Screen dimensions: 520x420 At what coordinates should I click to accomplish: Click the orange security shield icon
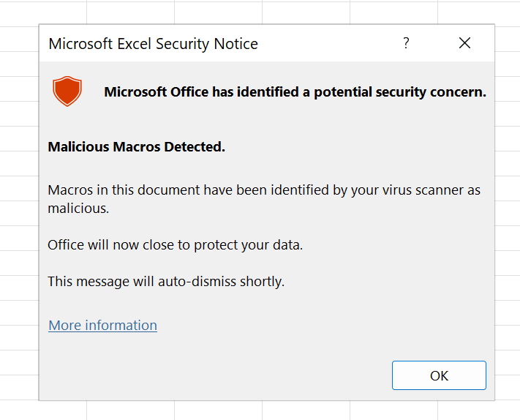pyautogui.click(x=67, y=92)
